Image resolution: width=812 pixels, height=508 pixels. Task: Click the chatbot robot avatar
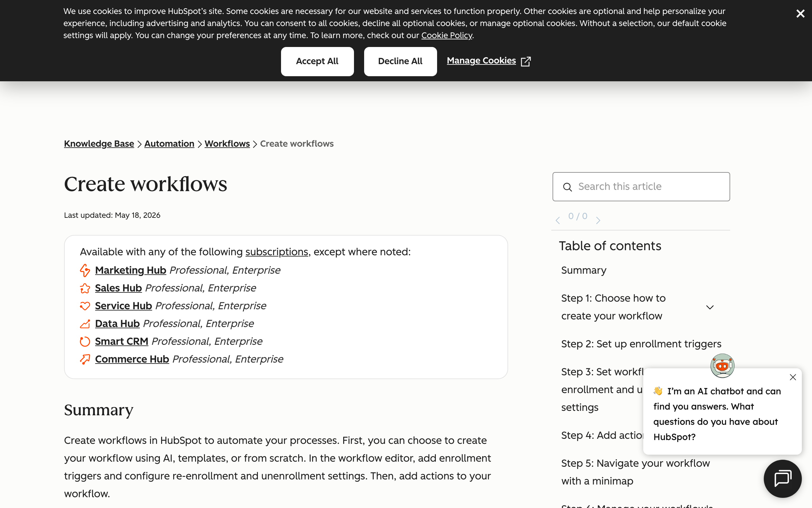723,366
